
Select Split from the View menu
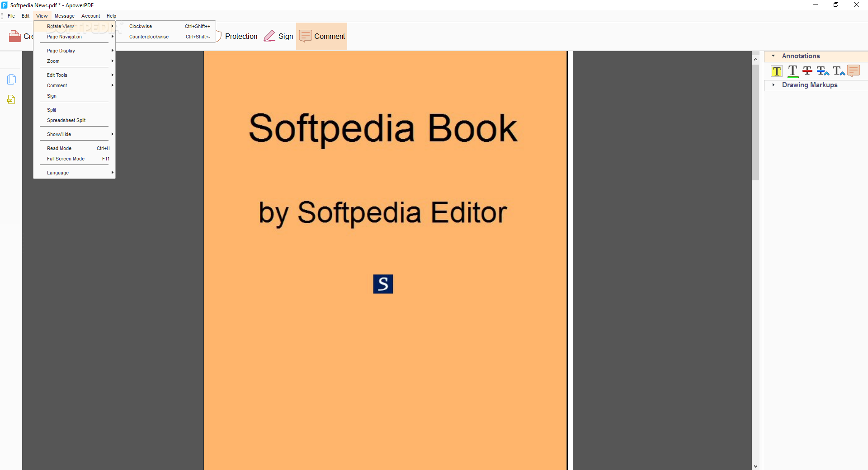pos(75,110)
